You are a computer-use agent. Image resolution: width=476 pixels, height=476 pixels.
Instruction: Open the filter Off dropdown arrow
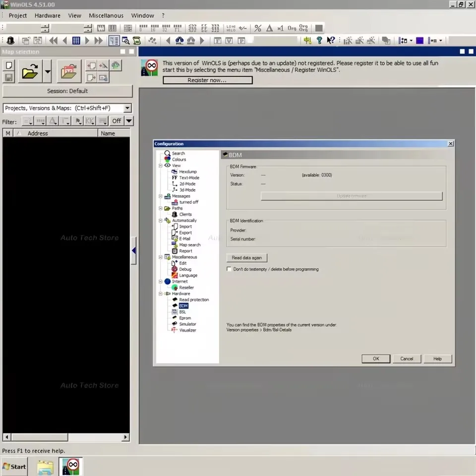click(x=129, y=121)
